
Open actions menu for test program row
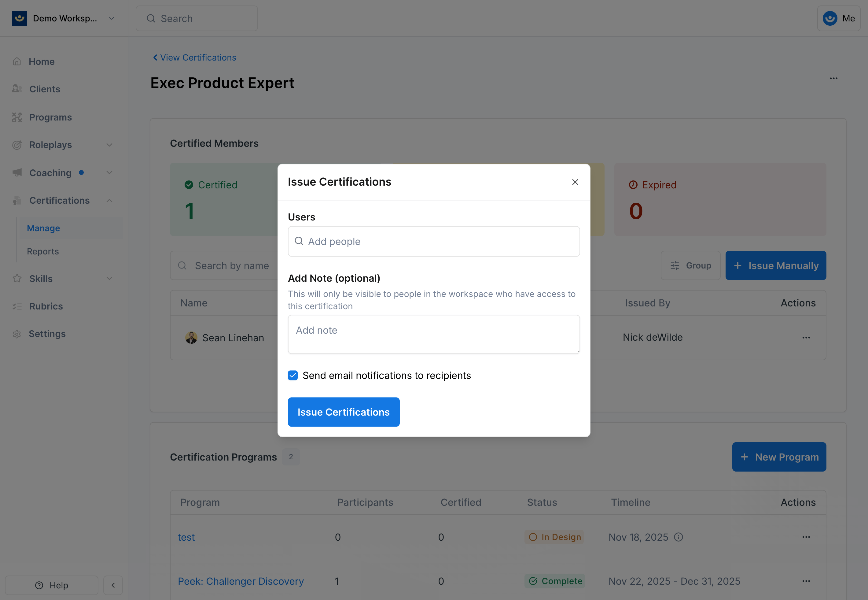tap(806, 537)
